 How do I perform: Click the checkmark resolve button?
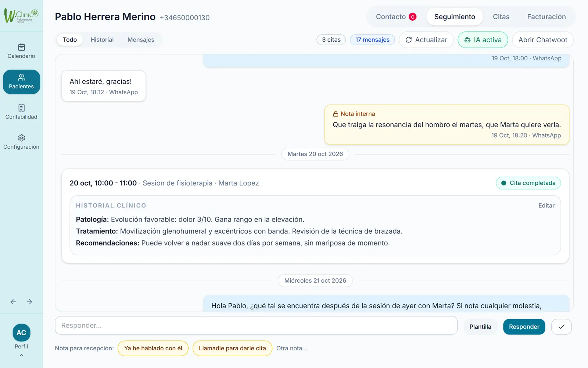(x=561, y=327)
